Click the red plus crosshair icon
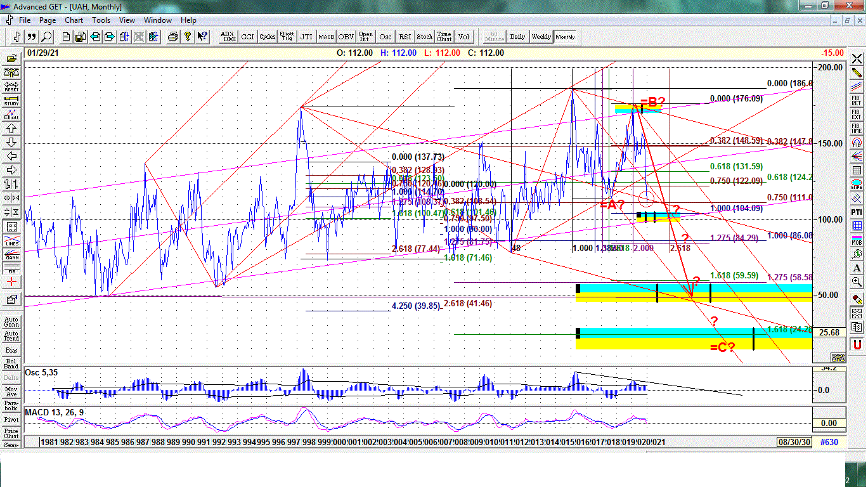Screen dimensions: 868x487 (x=11, y=282)
